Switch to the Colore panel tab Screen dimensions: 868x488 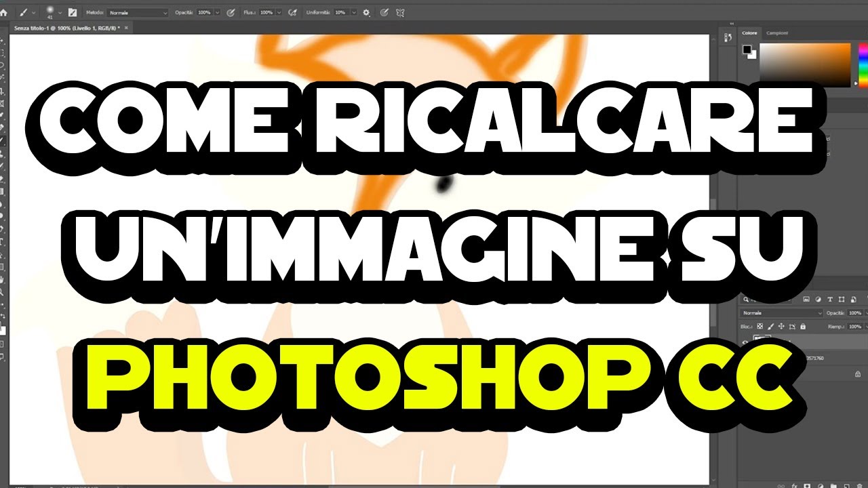click(749, 33)
